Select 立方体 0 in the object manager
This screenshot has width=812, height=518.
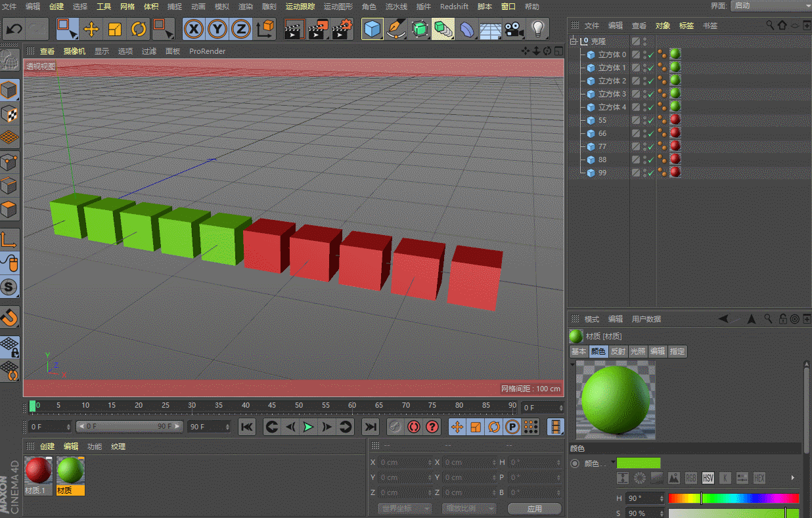tap(612, 54)
